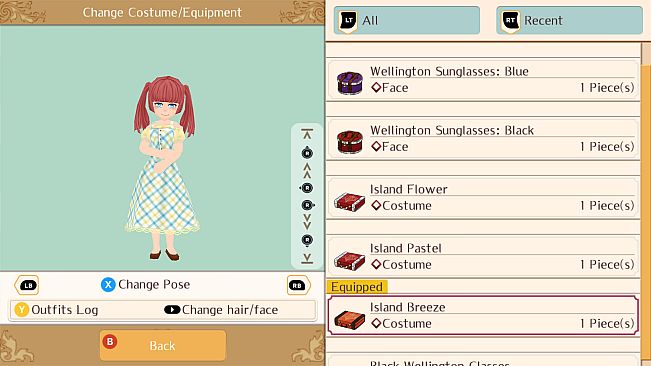
Task: Click the double up arrow camera control
Action: (307, 170)
